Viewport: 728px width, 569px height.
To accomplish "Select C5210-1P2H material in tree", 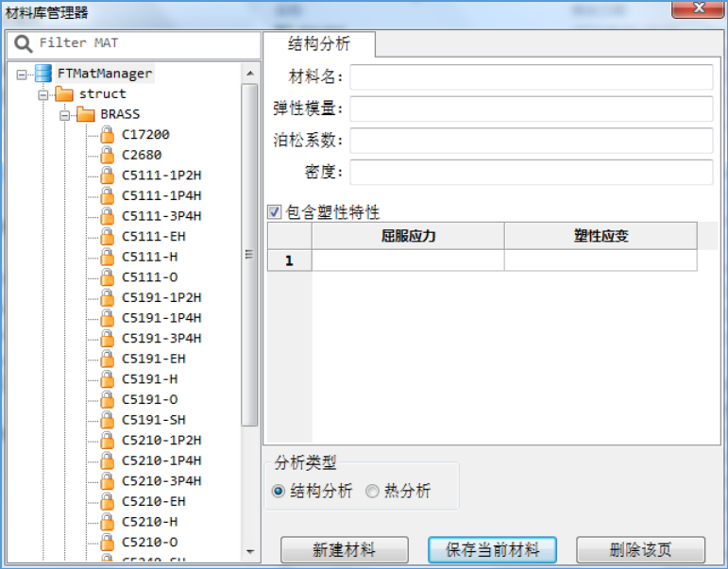I will tap(161, 441).
